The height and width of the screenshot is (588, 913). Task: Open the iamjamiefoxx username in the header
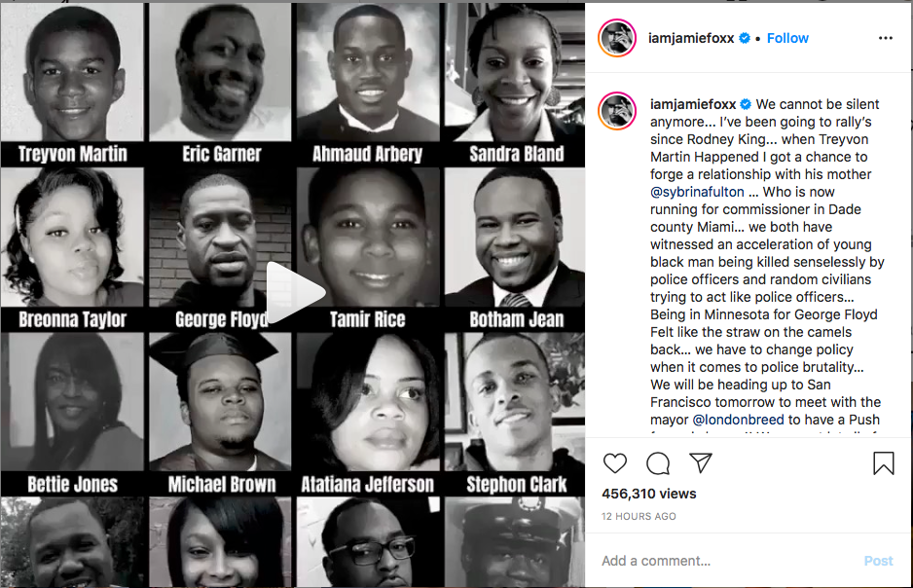pos(691,38)
